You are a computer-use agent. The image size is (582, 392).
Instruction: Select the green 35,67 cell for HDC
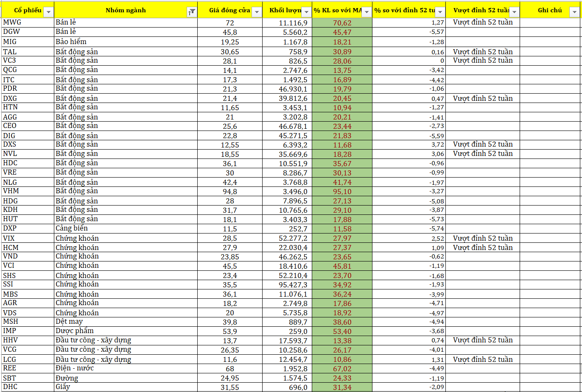[x=342, y=163]
